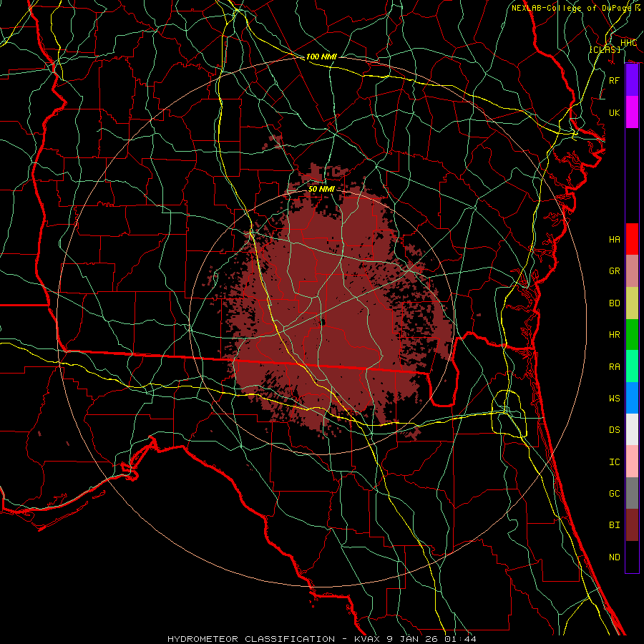The width and height of the screenshot is (644, 644).
Task: Click the DS legend label
Action: (615, 430)
